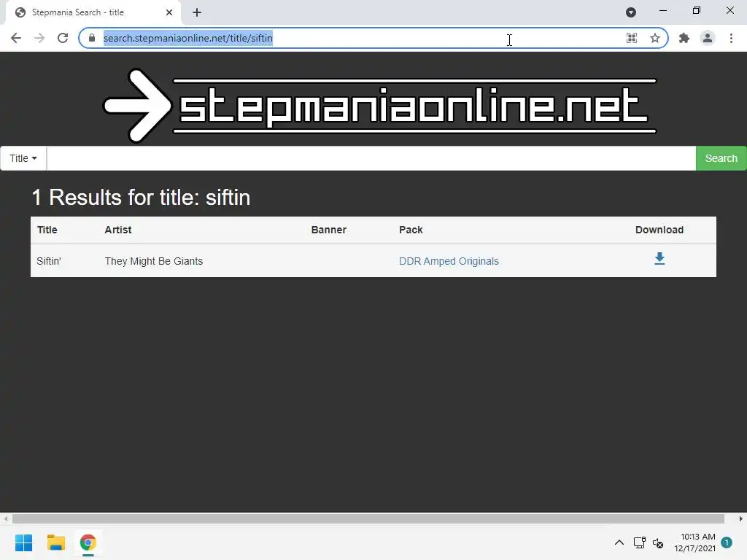Image resolution: width=747 pixels, height=560 pixels.
Task: Click the horizontal page scrollbar
Action: point(368,518)
